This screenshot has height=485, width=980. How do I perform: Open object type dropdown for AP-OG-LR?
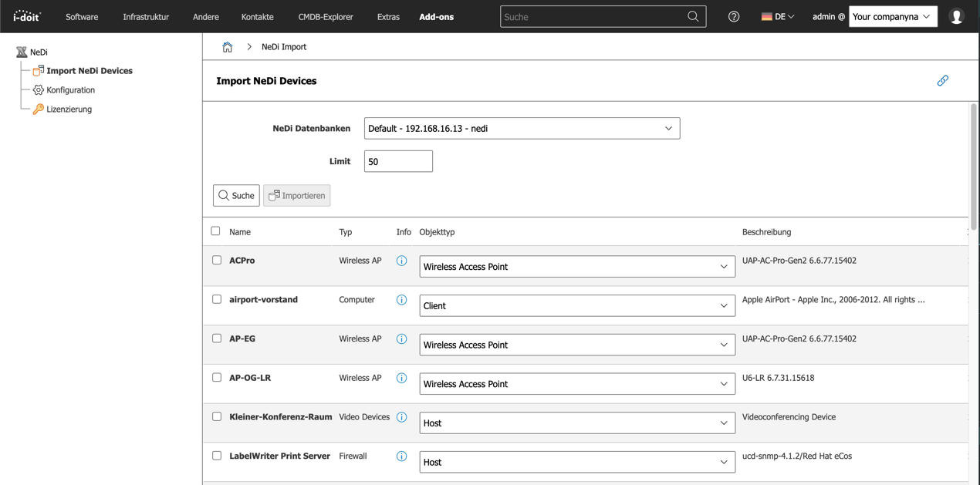(576, 384)
